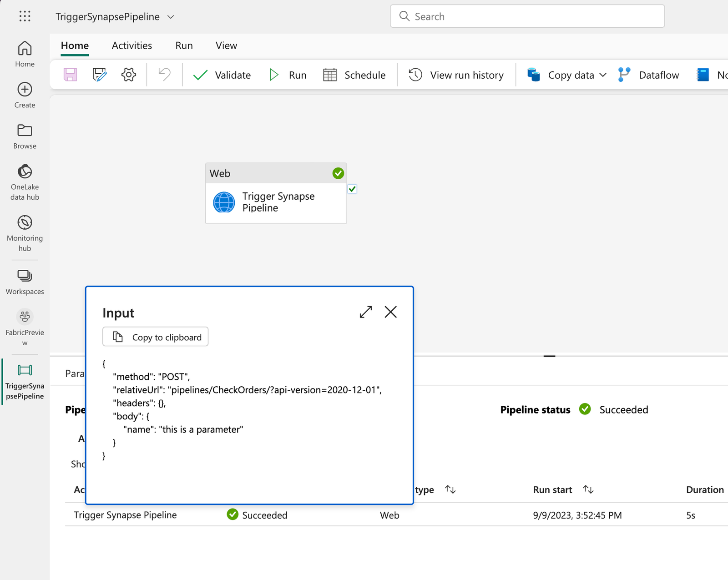The image size is (728, 580).
Task: Click the Undo icon in the toolbar
Action: tap(164, 75)
